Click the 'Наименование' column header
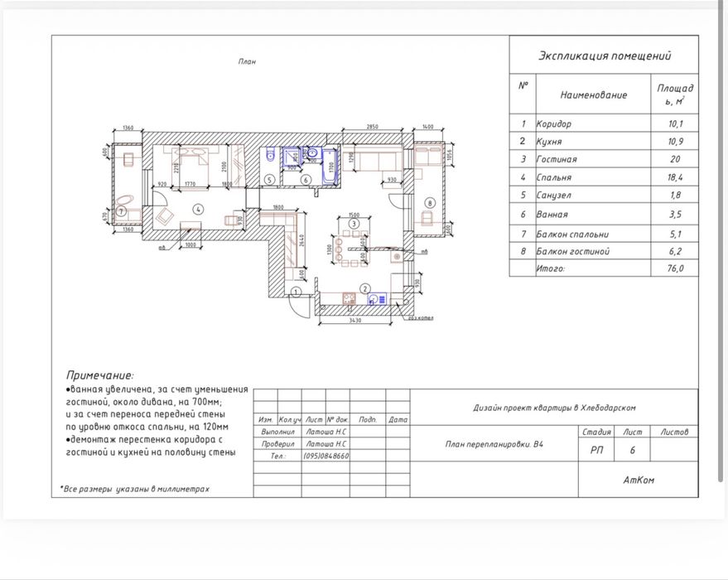 593,94
